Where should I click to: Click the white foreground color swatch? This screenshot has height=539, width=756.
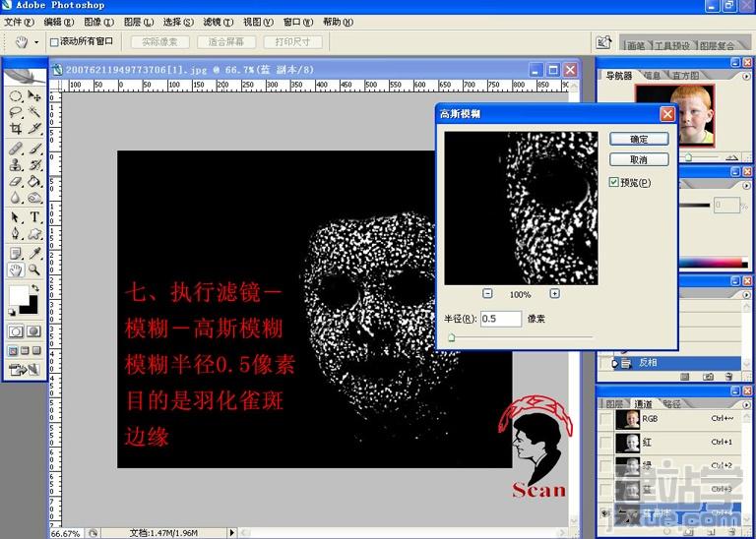point(18,295)
